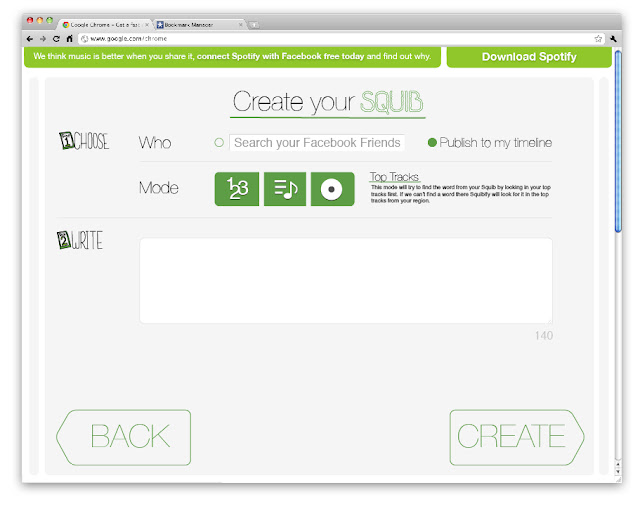Click the Create your SQUIB title
Image resolution: width=640 pixels, height=509 pixels.
(328, 102)
